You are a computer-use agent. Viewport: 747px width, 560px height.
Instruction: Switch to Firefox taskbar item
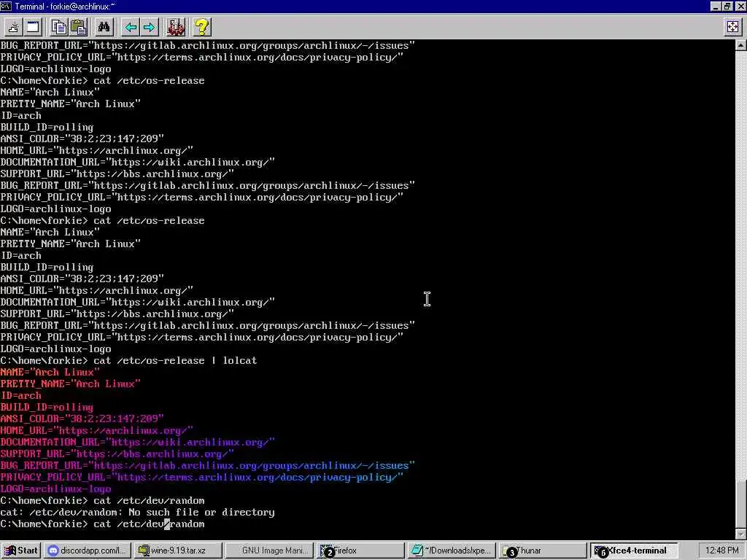(360, 551)
